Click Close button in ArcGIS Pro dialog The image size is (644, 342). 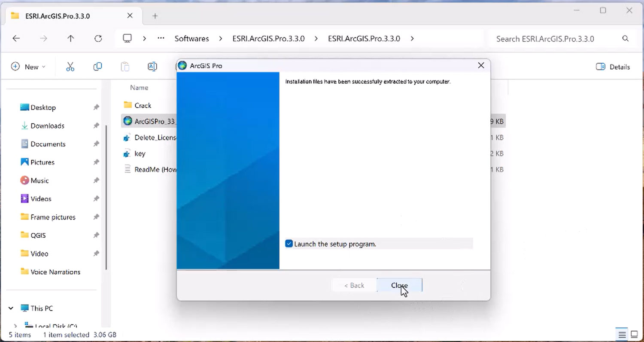tap(399, 285)
